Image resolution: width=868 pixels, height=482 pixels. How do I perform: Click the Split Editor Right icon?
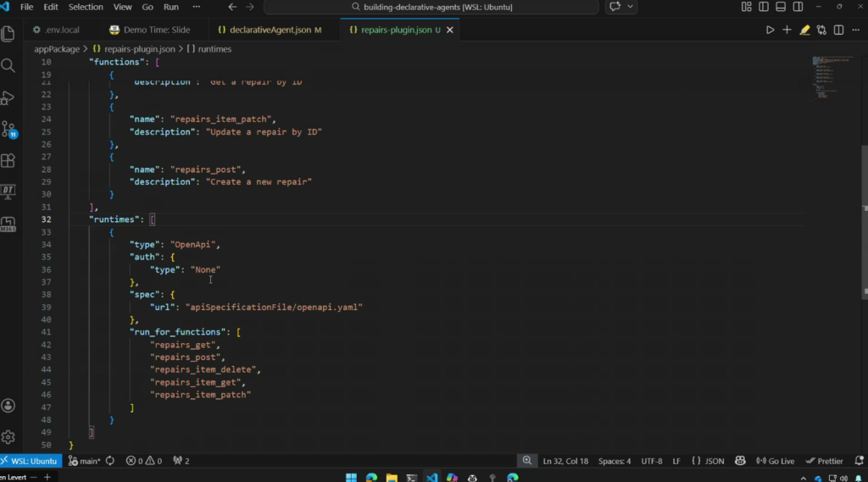pos(838,30)
